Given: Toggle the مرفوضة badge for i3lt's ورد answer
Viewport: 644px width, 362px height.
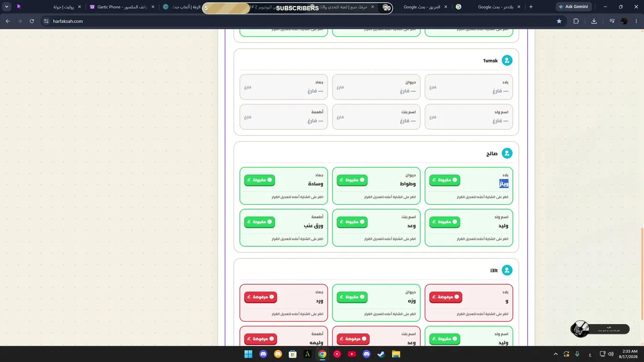Looking at the screenshot, I should pos(261,297).
